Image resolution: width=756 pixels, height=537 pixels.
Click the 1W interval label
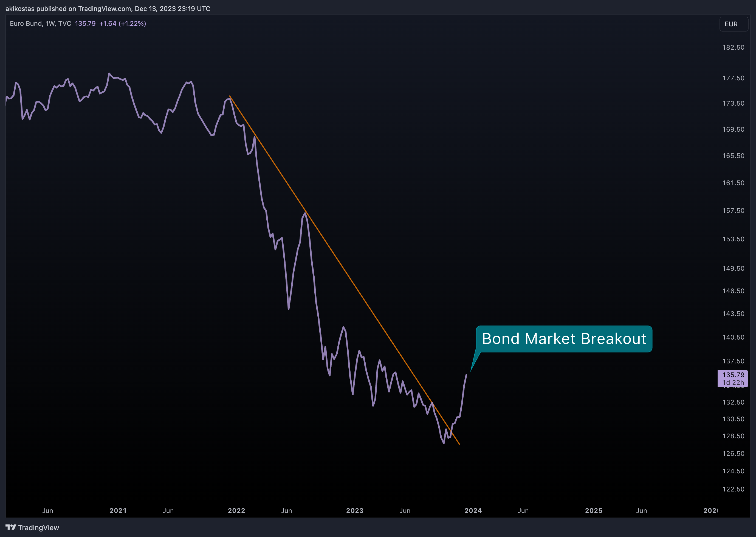pyautogui.click(x=50, y=24)
